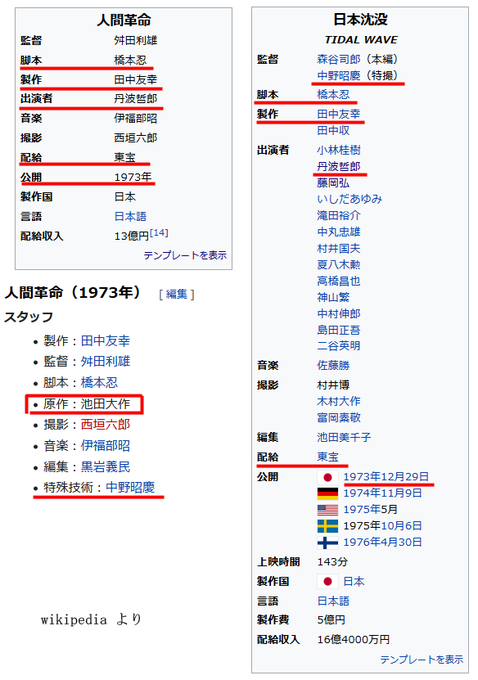Click the US flag icon beside 1975年5月
The height and width of the screenshot is (680, 478).
point(327,510)
